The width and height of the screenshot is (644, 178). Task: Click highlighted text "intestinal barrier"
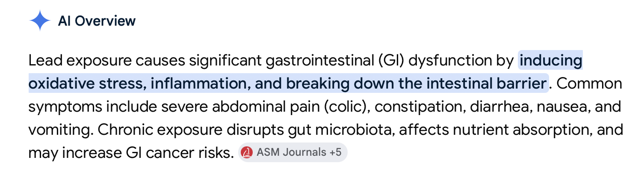click(x=488, y=83)
